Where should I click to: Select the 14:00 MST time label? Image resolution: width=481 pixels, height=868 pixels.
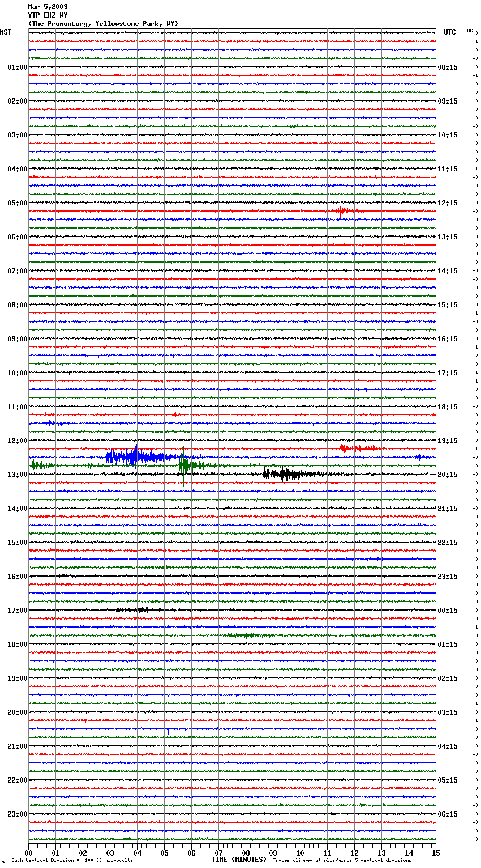pyautogui.click(x=17, y=509)
